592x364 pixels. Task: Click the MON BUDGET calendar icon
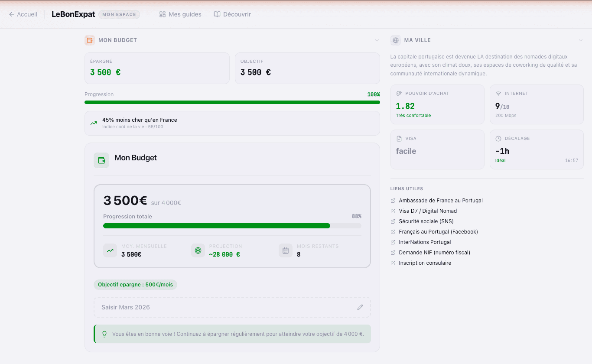coord(89,40)
